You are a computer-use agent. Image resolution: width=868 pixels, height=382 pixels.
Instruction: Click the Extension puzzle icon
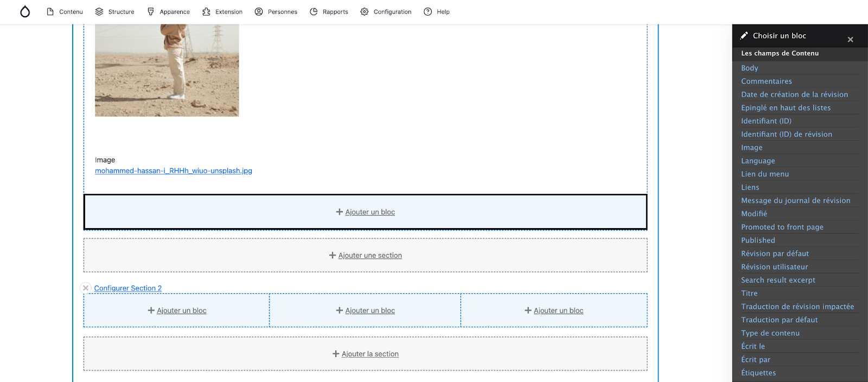point(206,12)
